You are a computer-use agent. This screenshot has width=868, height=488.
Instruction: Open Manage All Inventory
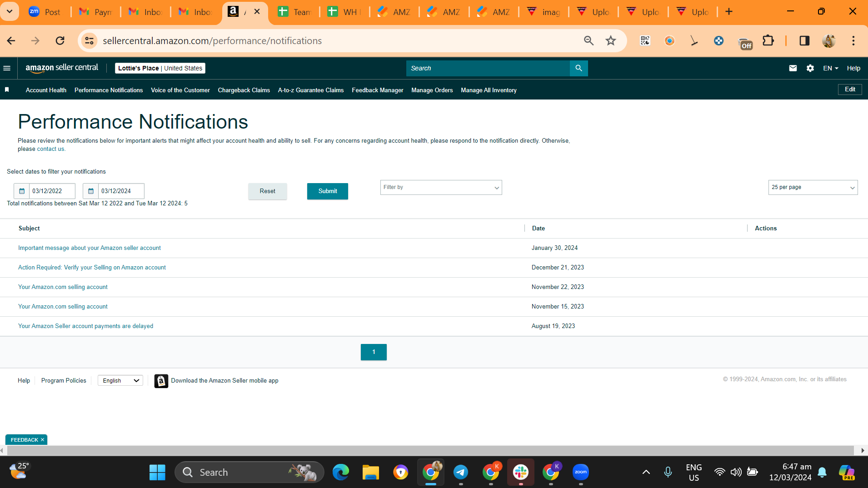[489, 90]
